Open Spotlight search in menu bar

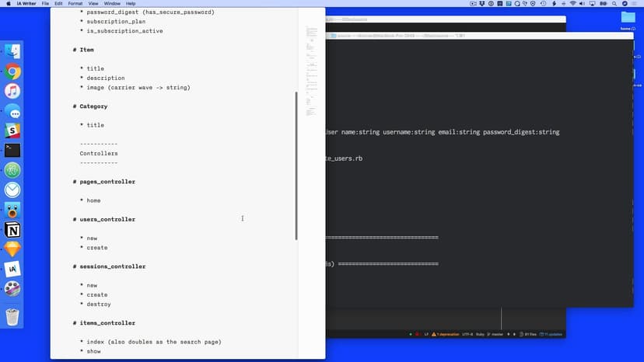[614, 4]
